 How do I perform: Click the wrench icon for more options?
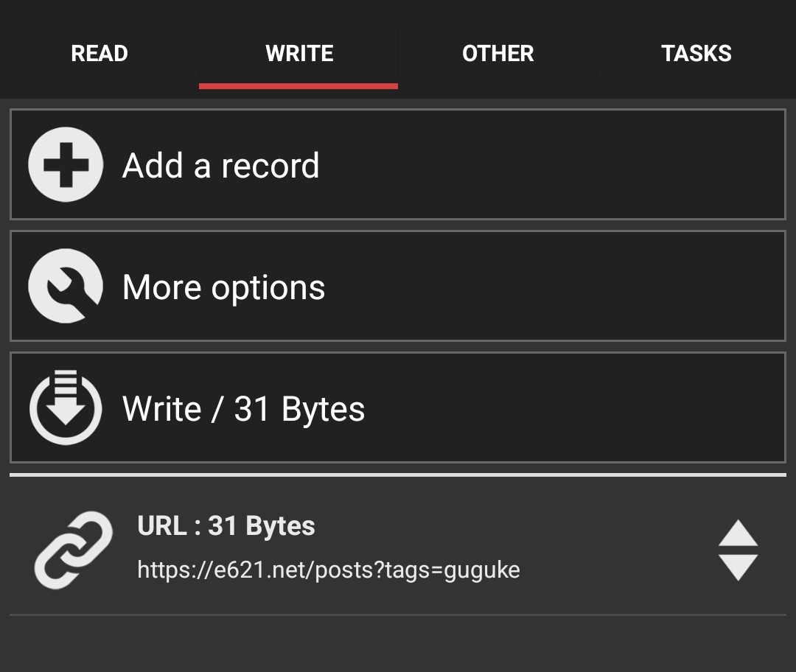point(65,286)
